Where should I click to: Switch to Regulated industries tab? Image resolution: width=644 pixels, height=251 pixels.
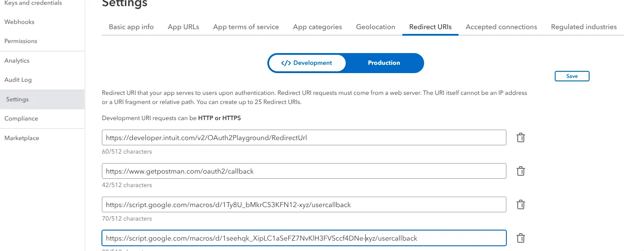point(584,27)
